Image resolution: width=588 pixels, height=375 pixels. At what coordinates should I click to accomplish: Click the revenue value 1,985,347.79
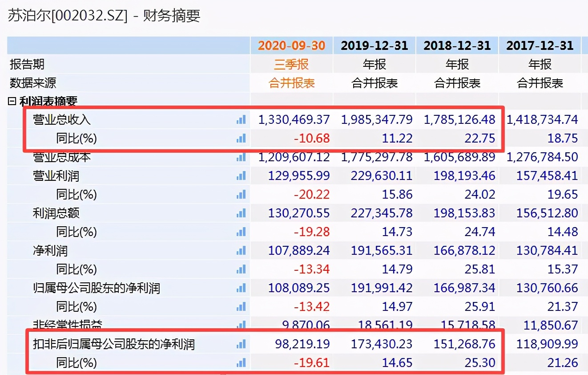click(x=377, y=120)
